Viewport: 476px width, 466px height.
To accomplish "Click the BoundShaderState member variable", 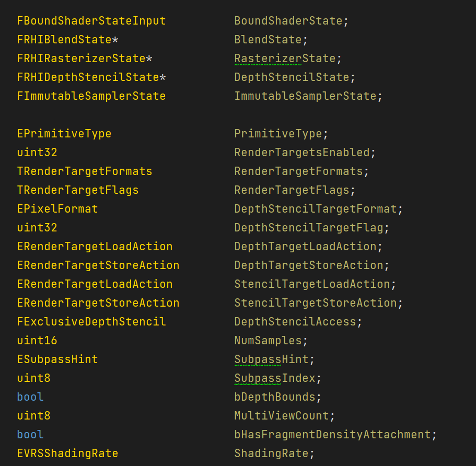I will [x=288, y=21].
